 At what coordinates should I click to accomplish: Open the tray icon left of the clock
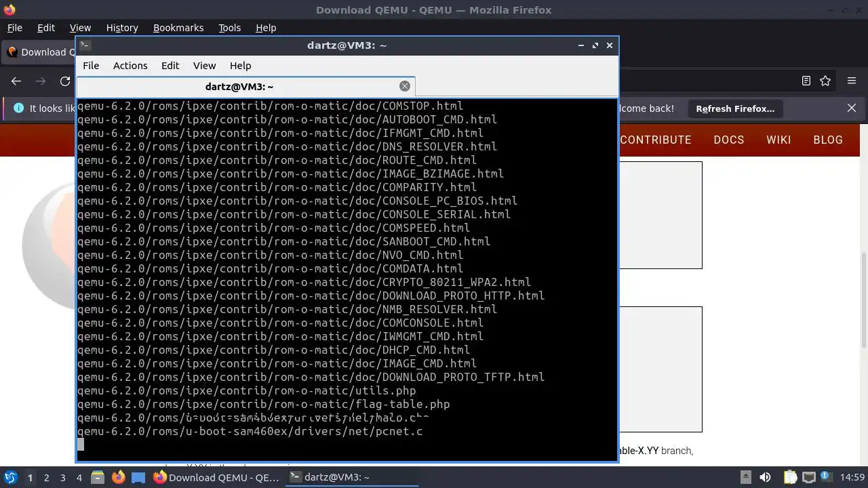tap(827, 477)
